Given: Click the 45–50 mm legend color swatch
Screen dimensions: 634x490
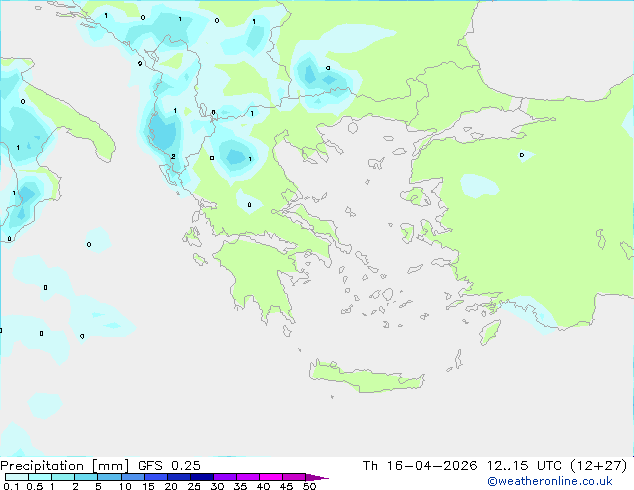Looking at the screenshot, I should (x=294, y=477).
